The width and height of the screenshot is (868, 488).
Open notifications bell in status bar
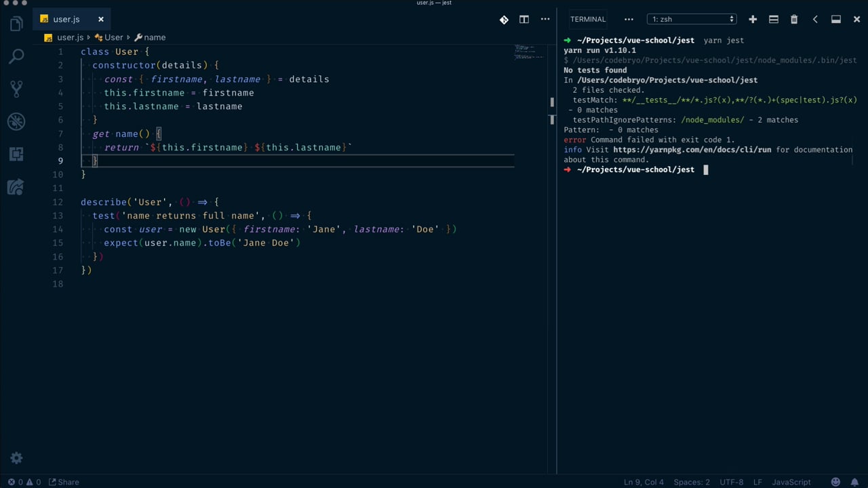(x=854, y=482)
